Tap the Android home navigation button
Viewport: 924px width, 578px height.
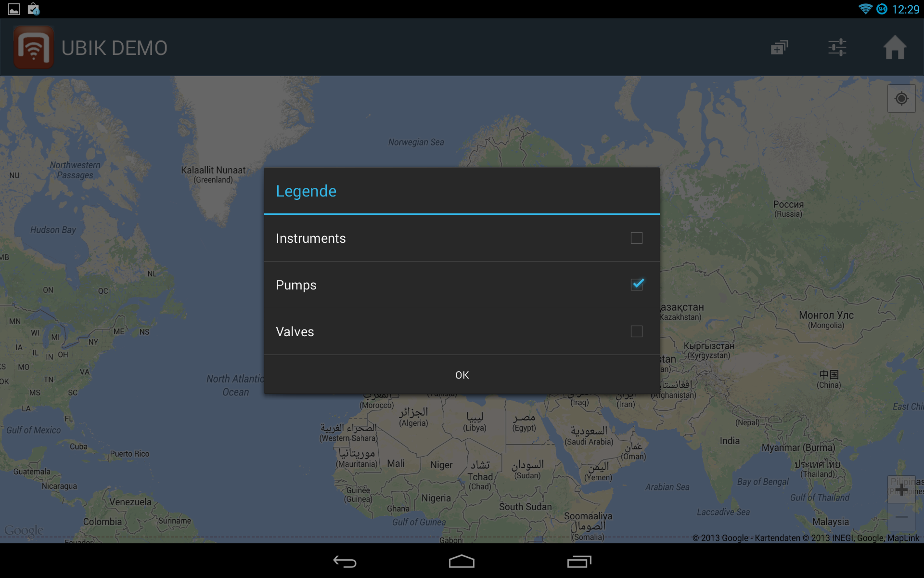click(x=462, y=562)
